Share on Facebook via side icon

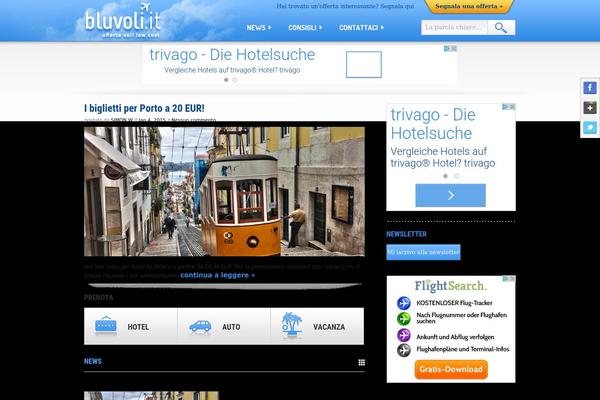590,88
